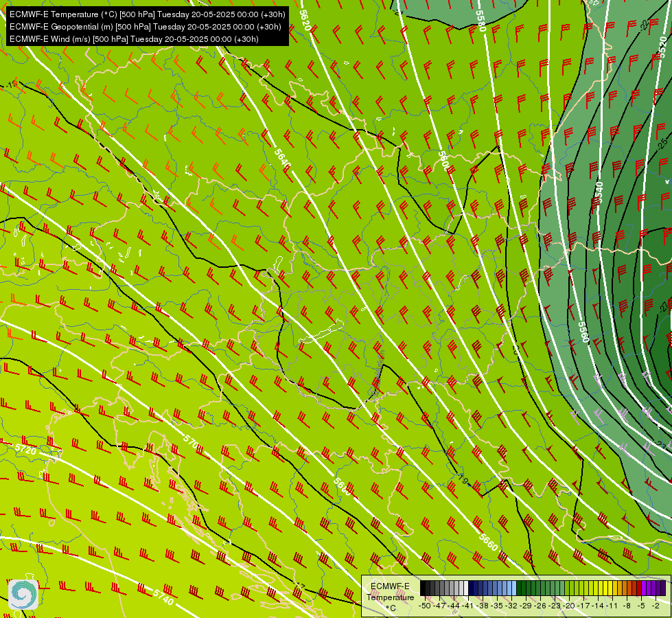Pick the light blue swatch above -32
The image size is (672, 618).
tap(514, 588)
